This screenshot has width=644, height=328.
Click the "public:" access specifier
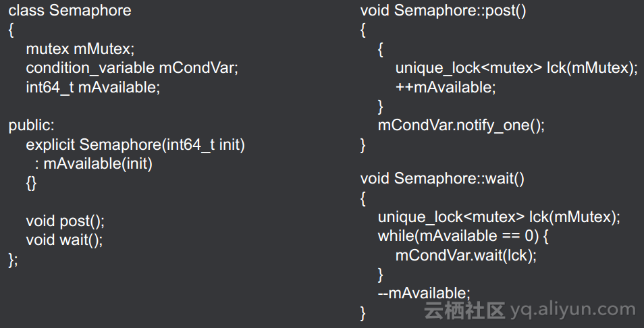pyautogui.click(x=31, y=126)
